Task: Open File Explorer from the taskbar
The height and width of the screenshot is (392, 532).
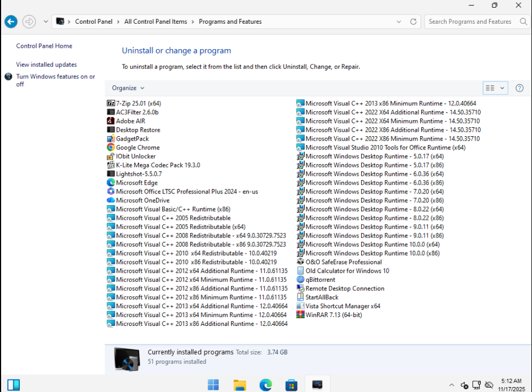Action: click(x=239, y=384)
